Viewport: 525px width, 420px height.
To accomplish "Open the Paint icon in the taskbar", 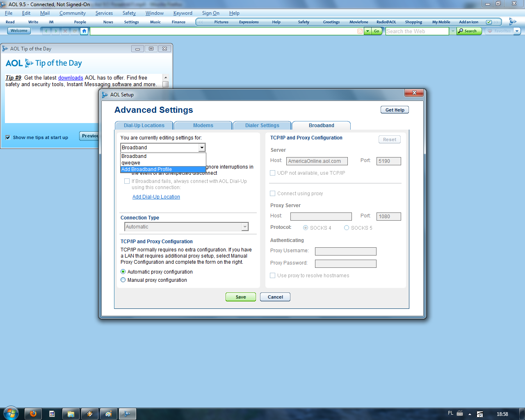I will coord(108,414).
